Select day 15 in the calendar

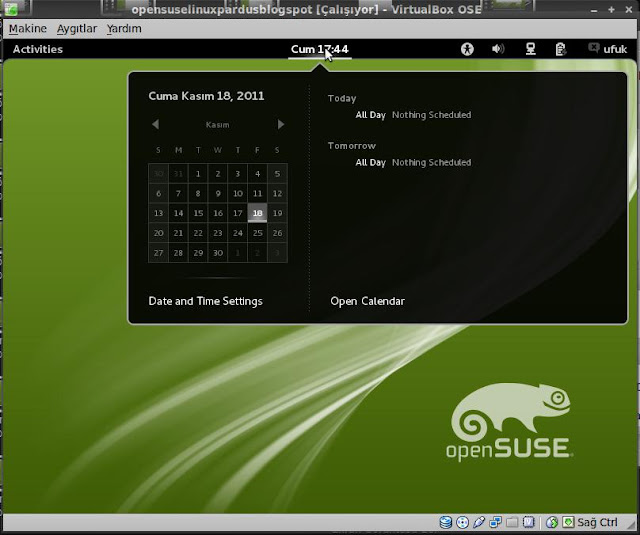[x=198, y=213]
